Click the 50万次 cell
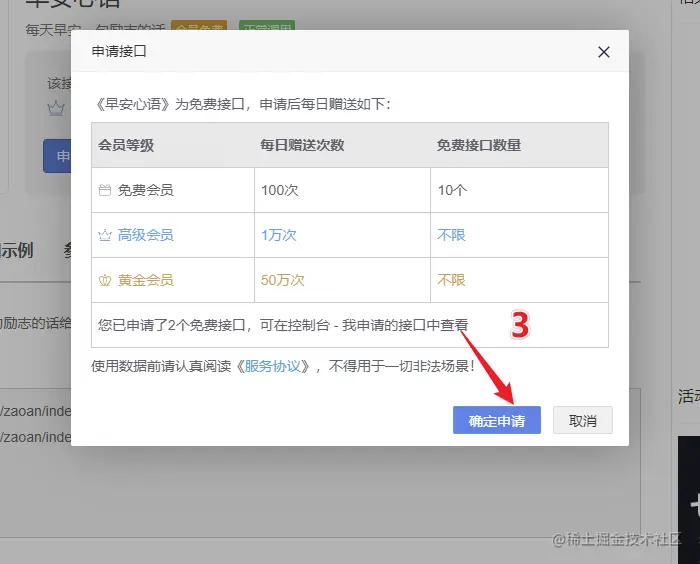Image resolution: width=700 pixels, height=564 pixels. [x=342, y=280]
